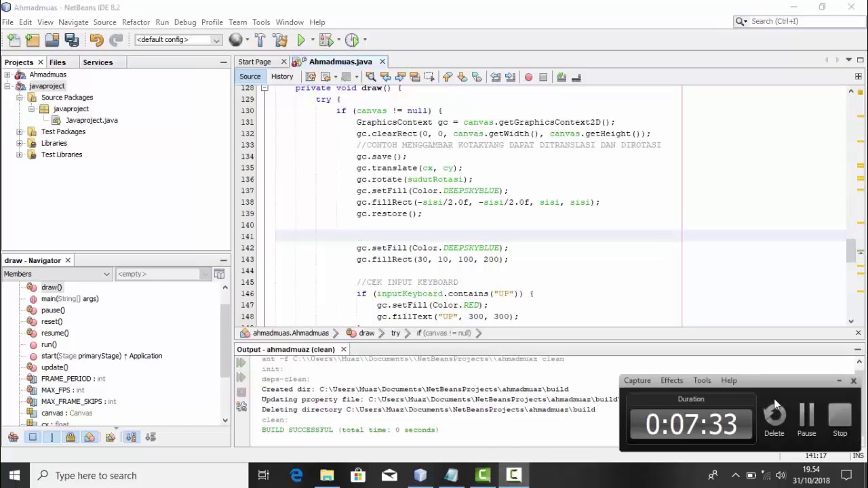
Task: Click the editor vertical scrollbar thumb
Action: pyautogui.click(x=851, y=250)
